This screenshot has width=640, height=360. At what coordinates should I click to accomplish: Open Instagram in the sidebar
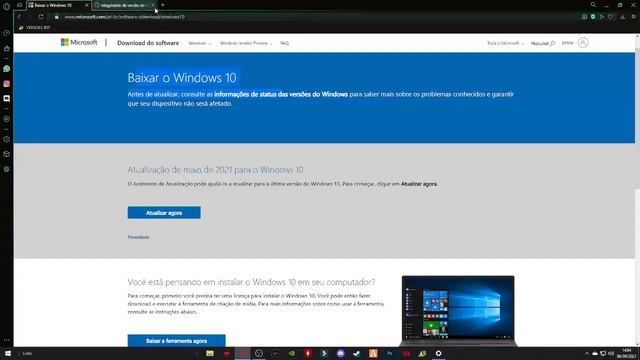7,84
